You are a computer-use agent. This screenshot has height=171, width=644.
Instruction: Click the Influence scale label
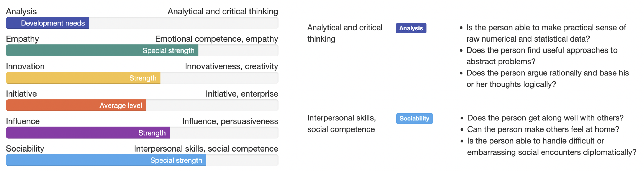pos(23,121)
